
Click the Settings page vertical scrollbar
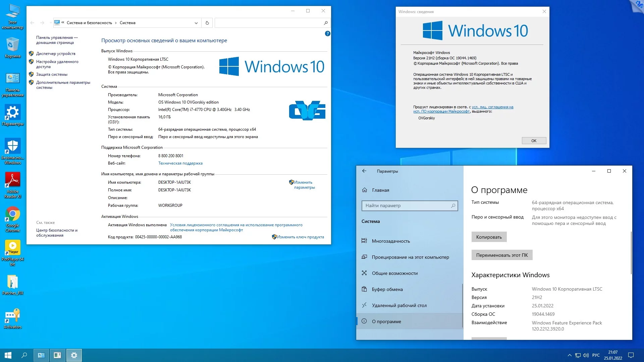point(631,253)
